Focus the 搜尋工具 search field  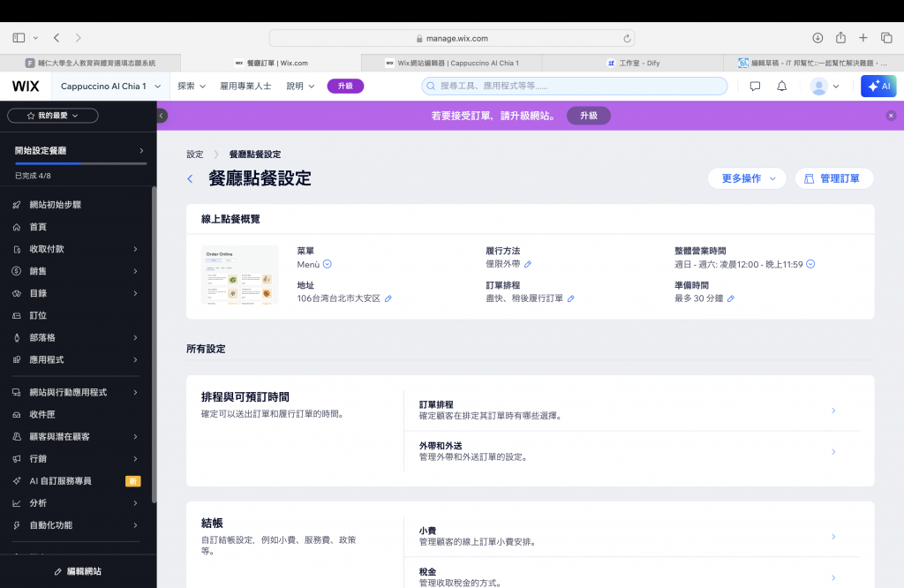(574, 86)
